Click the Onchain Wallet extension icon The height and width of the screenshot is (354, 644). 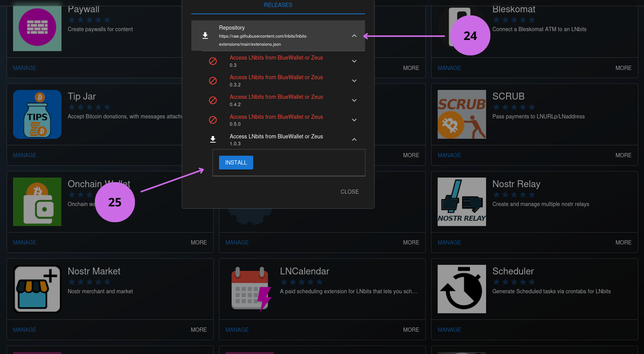[x=37, y=202]
